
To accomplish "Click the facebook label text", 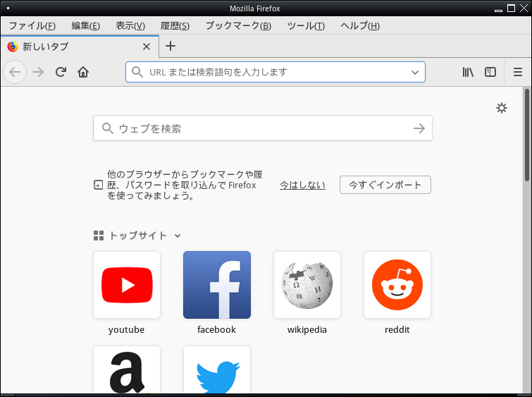I will [216, 329].
